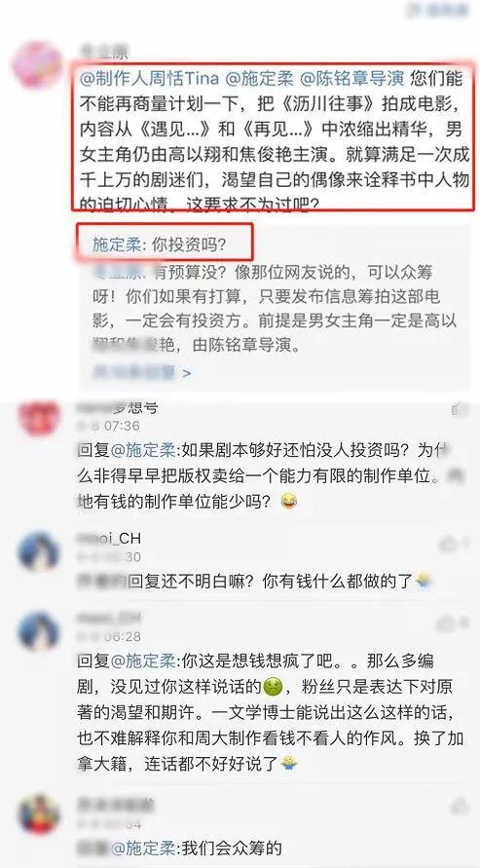This screenshot has width=480, height=868.
Task: Open the pink avatar of the top commenter
Action: pos(37,64)
